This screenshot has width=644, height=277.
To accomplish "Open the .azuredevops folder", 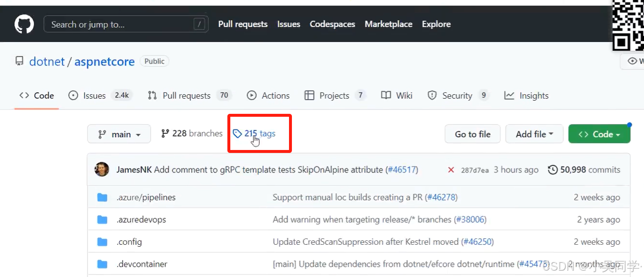I will (141, 219).
